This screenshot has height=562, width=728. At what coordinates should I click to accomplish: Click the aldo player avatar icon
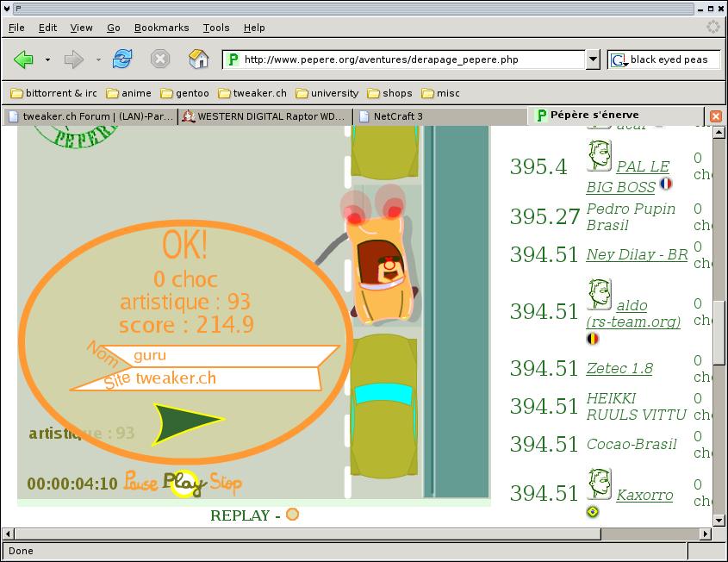pyautogui.click(x=599, y=295)
